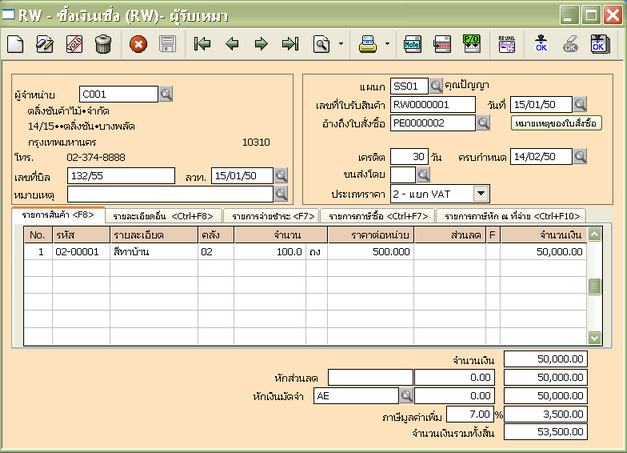The image size is (627, 453).
Task: Open lookup next to supplier code C001
Action: pos(166,94)
